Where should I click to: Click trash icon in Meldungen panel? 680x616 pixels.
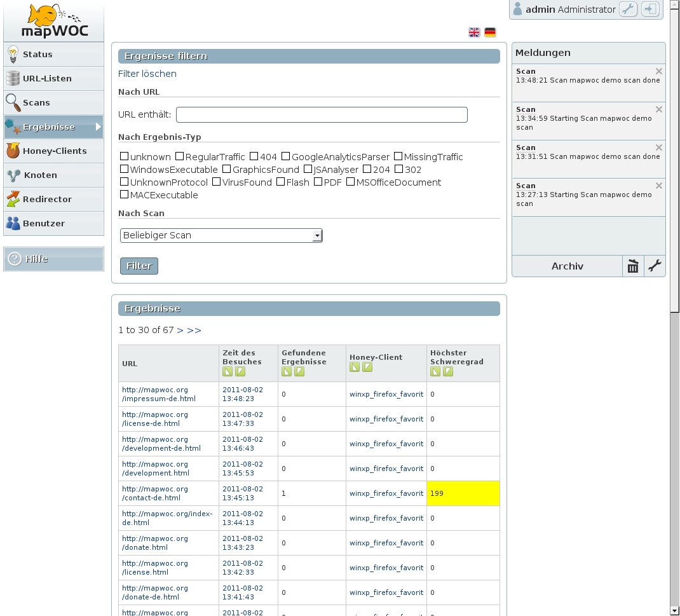633,266
